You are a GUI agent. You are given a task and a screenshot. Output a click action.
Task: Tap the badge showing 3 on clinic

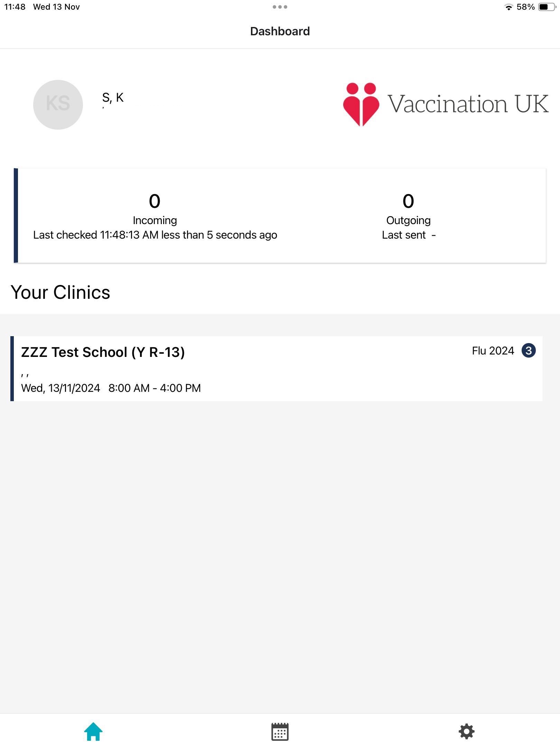tap(529, 350)
